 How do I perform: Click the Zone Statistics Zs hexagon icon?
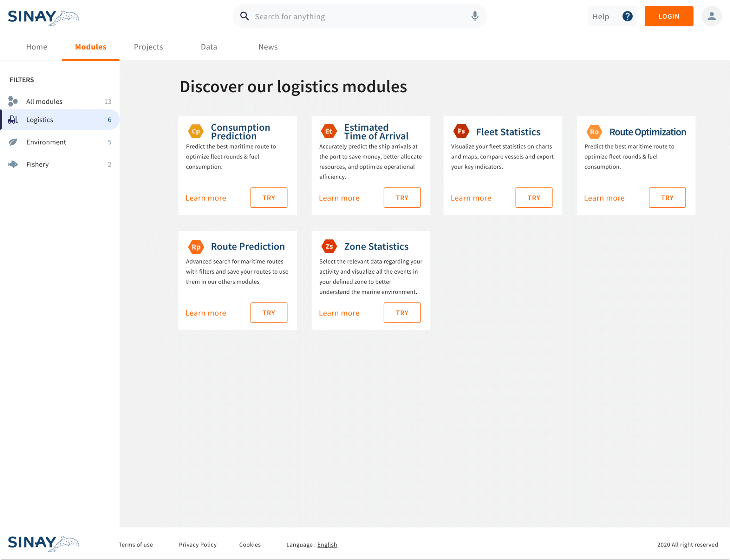[329, 246]
